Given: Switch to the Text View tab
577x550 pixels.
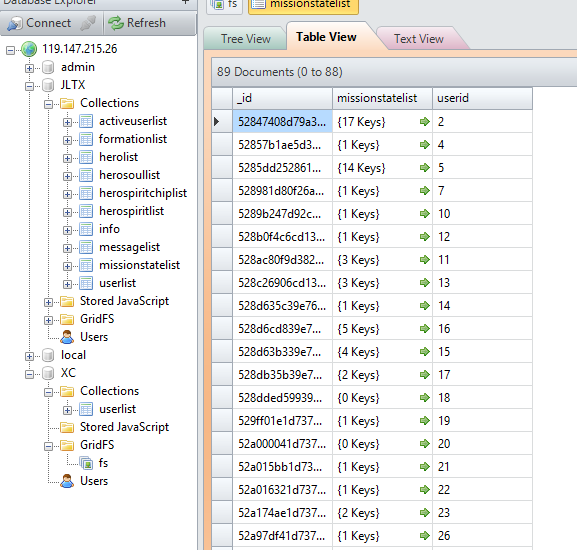Looking at the screenshot, I should 419,39.
